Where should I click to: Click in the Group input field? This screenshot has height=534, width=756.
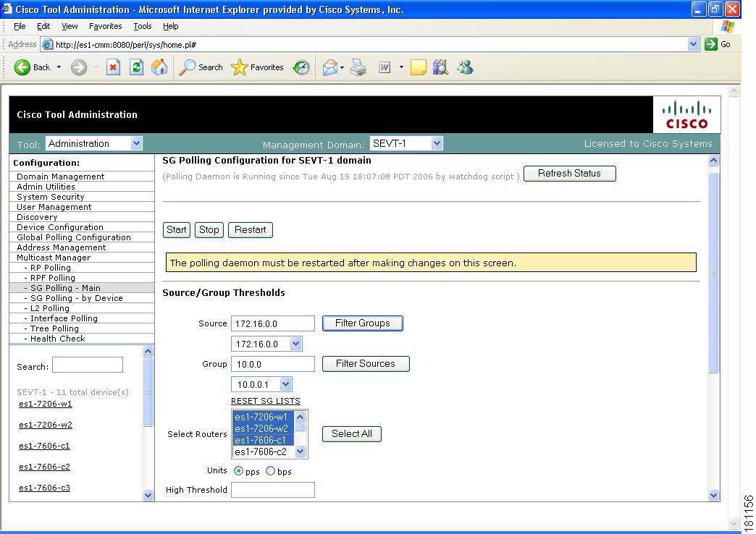[273, 364]
